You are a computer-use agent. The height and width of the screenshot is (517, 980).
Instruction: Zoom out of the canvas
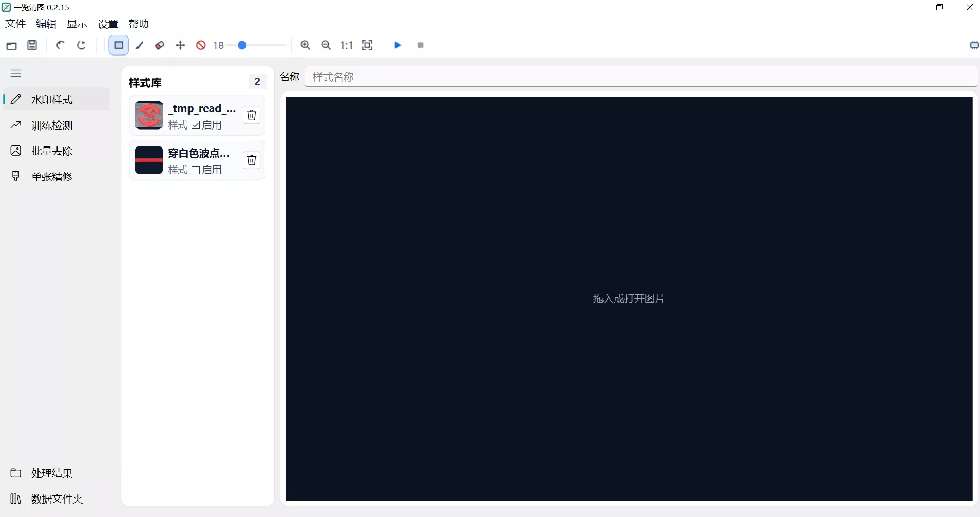(326, 45)
